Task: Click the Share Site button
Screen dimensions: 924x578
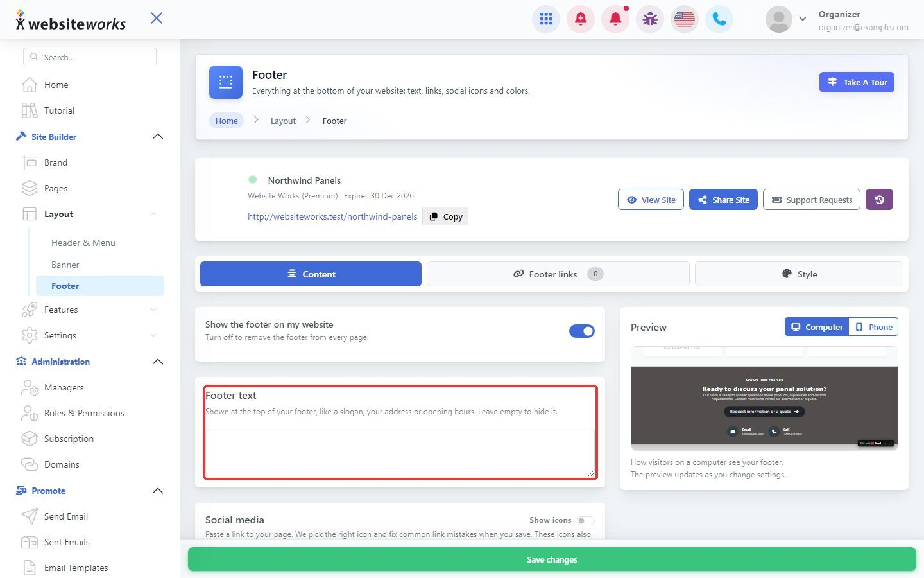Action: (x=724, y=200)
